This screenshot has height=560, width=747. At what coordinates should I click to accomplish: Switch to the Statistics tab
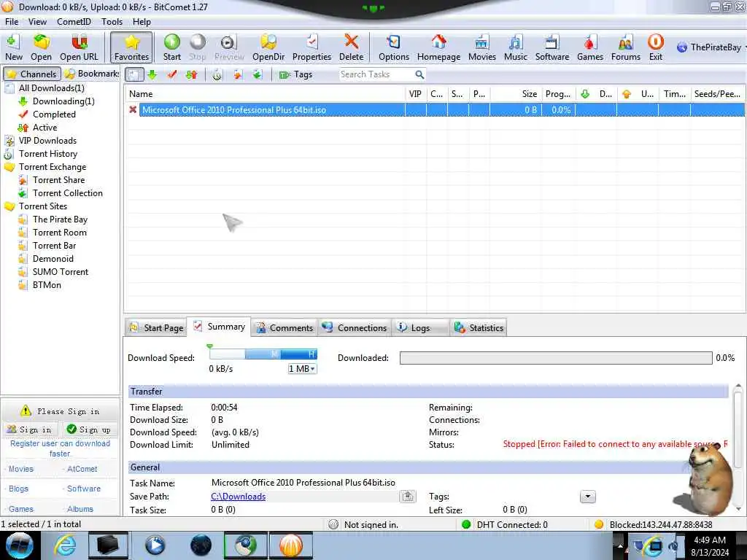pos(479,327)
